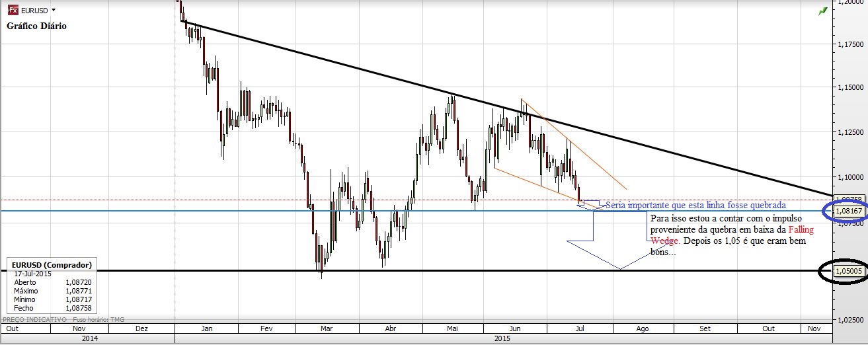Image resolution: width=868 pixels, height=345 pixels.
Task: Click the 1,08167 price tag
Action: [x=850, y=211]
